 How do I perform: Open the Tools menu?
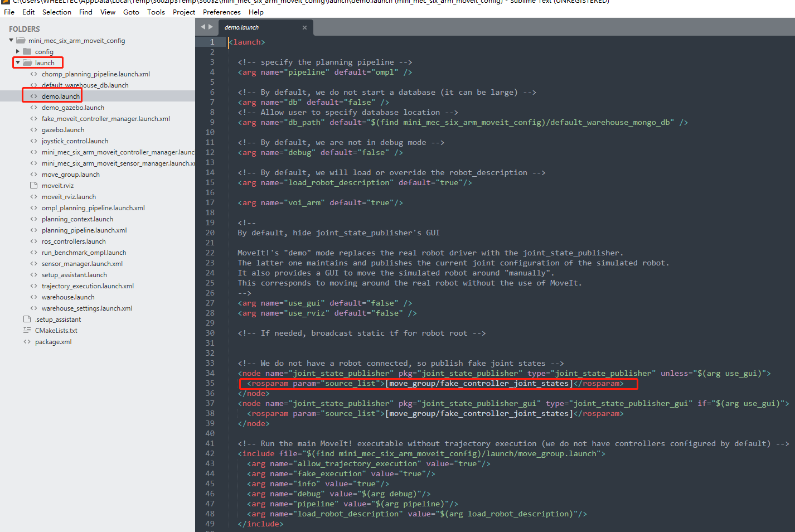156,12
